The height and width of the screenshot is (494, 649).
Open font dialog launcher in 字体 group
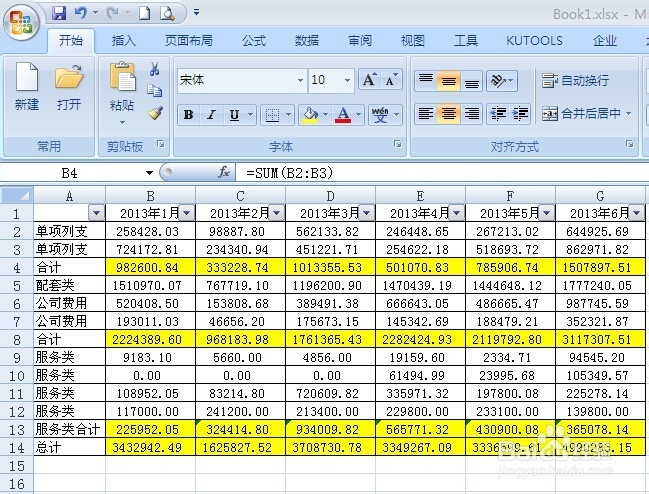[398, 144]
